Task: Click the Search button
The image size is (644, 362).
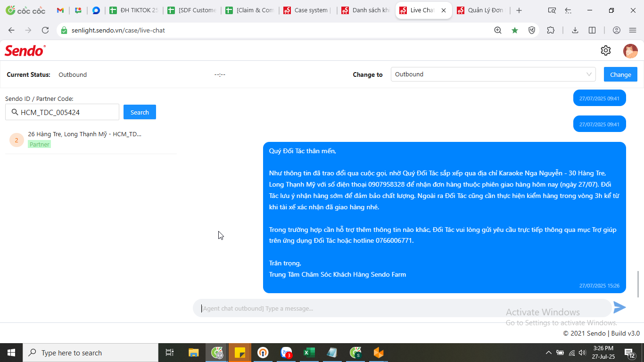Action: [140, 112]
